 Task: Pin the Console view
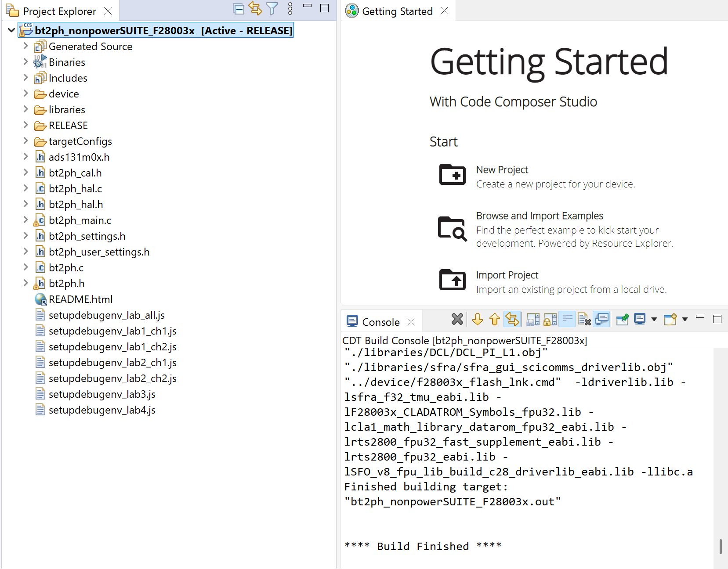point(623,319)
